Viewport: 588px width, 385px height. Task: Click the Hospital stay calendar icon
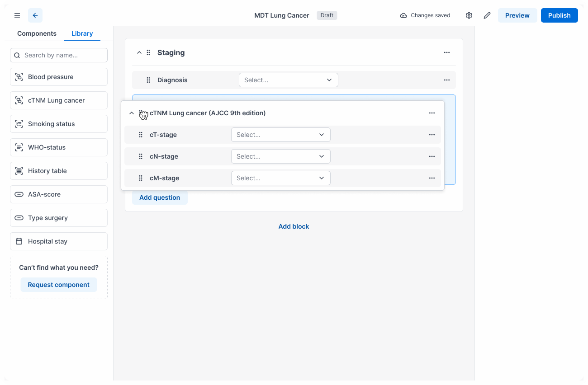(19, 241)
